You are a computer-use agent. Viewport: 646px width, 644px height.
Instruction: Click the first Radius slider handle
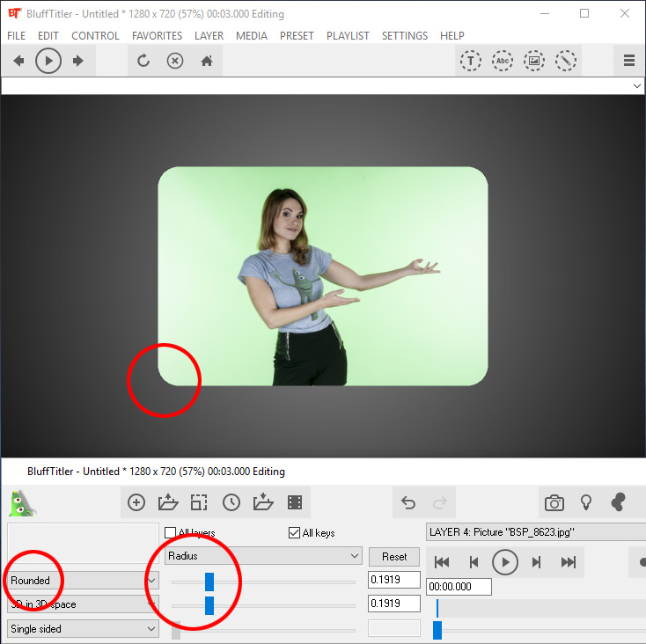coord(209,582)
